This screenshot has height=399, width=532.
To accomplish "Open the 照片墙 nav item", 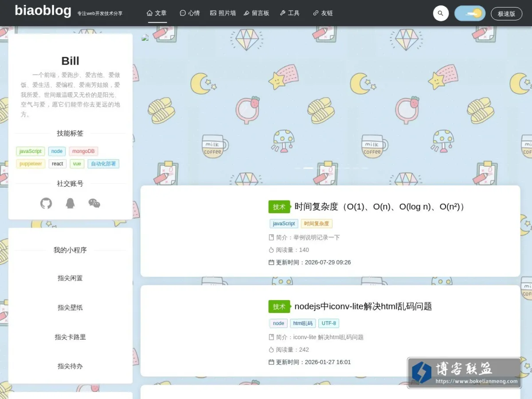I will (x=223, y=13).
